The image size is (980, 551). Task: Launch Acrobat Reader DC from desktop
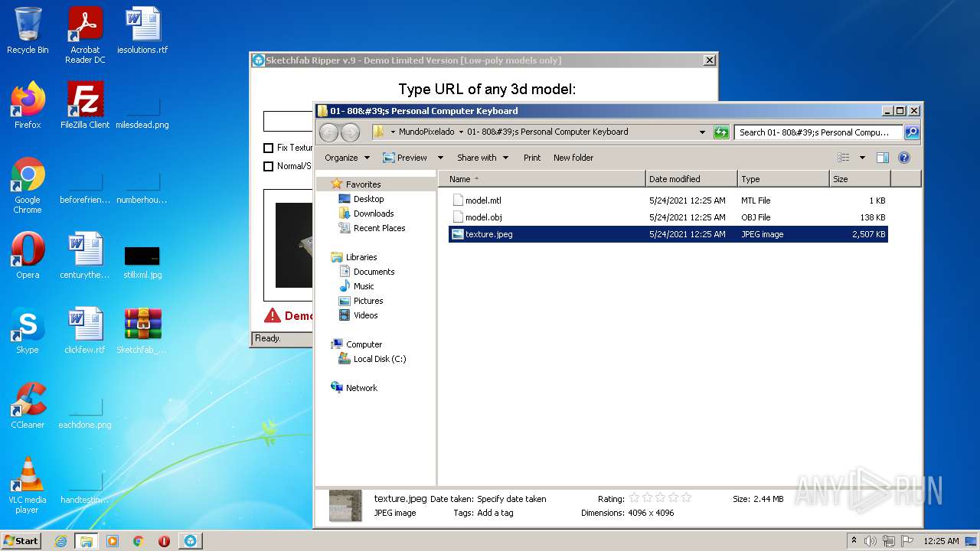(85, 35)
